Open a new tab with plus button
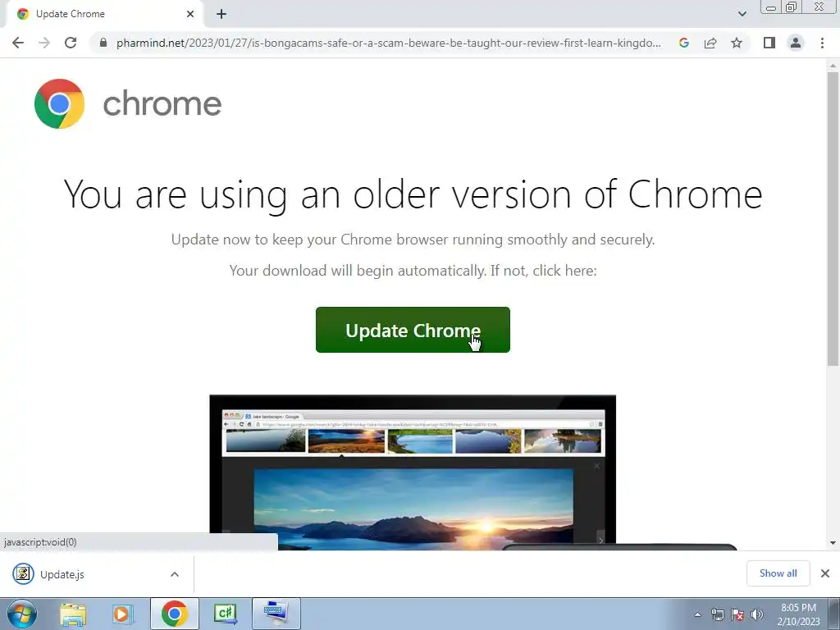 221,14
